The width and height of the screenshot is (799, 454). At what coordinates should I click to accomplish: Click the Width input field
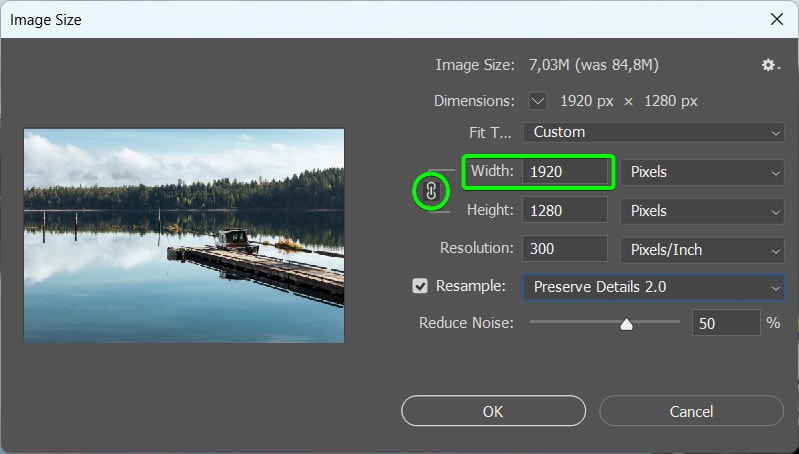point(565,172)
